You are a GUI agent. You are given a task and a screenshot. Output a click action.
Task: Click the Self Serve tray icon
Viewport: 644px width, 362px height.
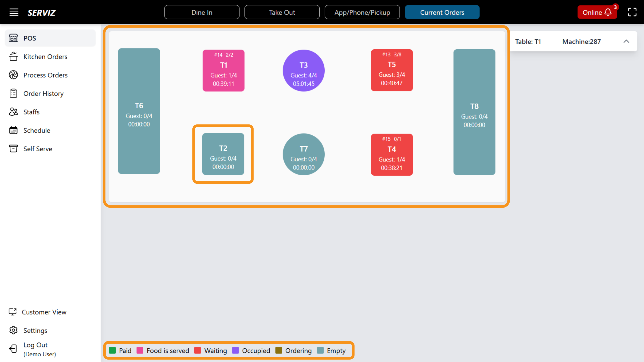tap(14, 149)
